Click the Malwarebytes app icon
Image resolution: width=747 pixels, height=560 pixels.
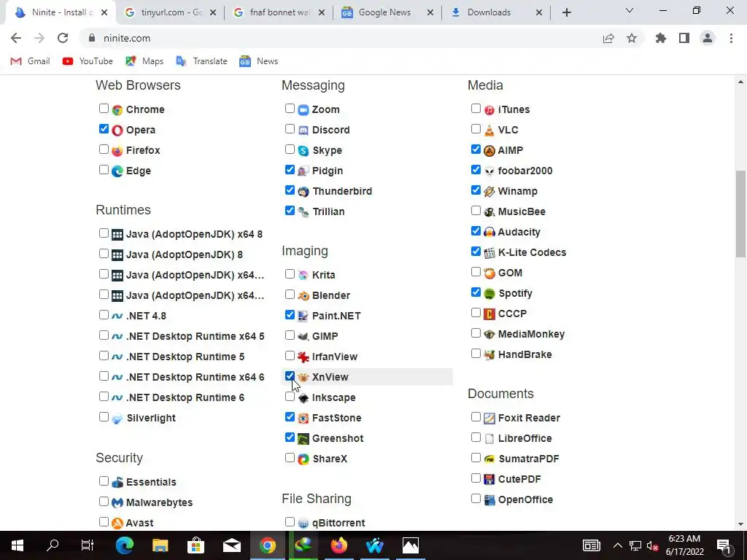[117, 503]
